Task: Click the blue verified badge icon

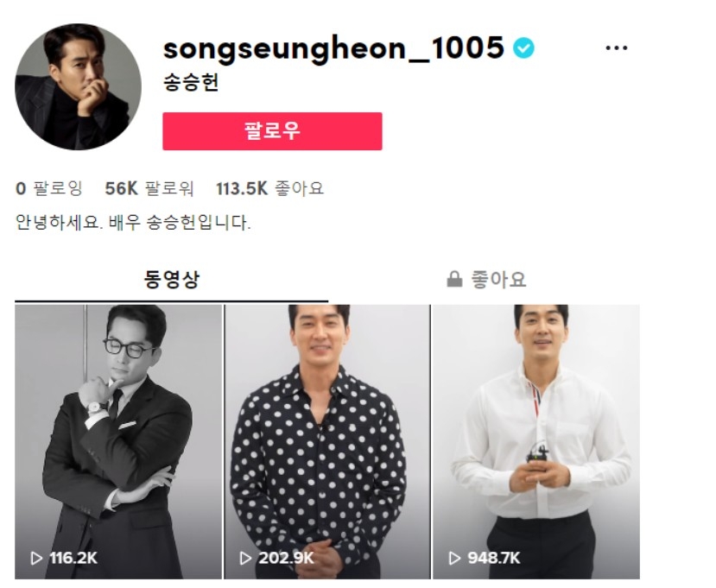Action: 523,48
